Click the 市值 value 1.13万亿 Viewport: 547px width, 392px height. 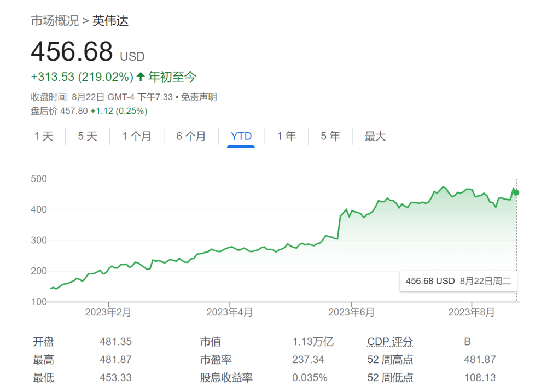point(313,342)
